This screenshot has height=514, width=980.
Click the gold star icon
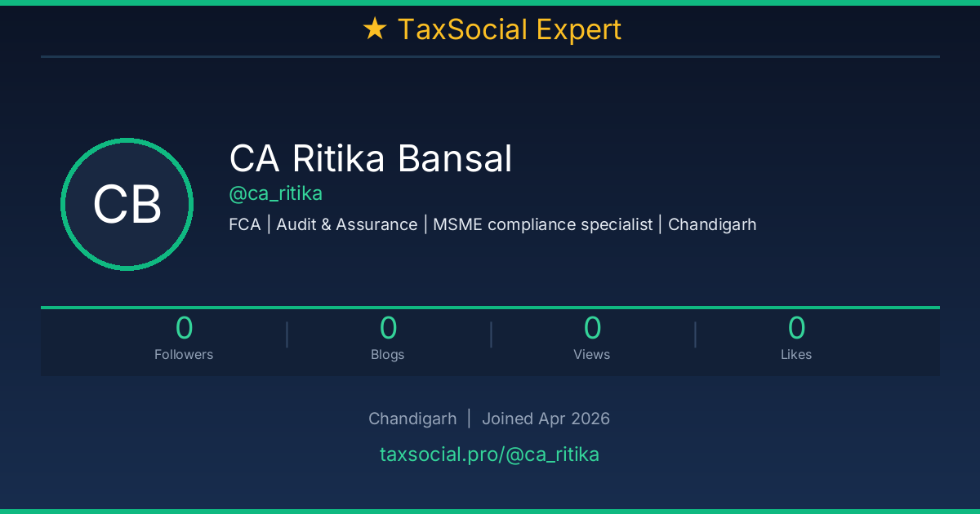374,29
